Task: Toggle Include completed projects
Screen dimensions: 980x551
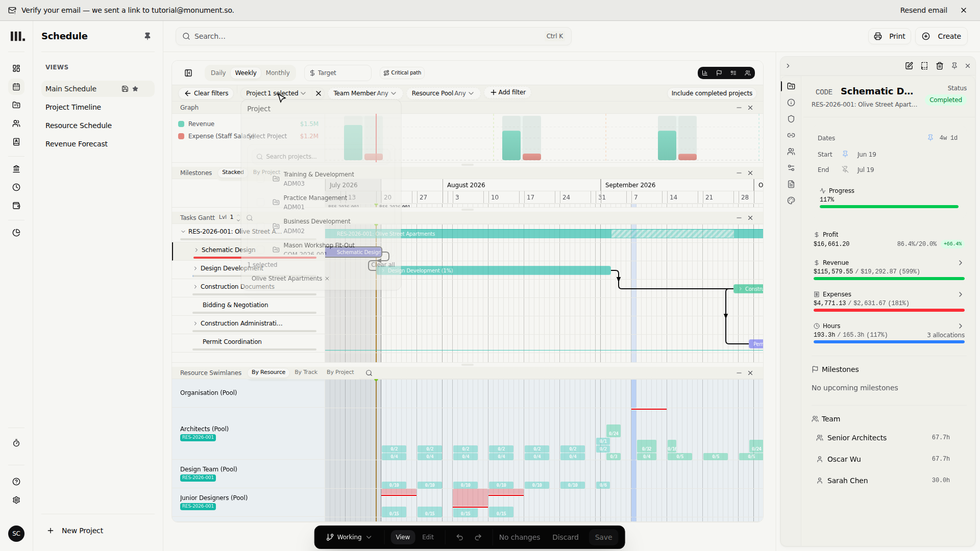Action: point(712,93)
